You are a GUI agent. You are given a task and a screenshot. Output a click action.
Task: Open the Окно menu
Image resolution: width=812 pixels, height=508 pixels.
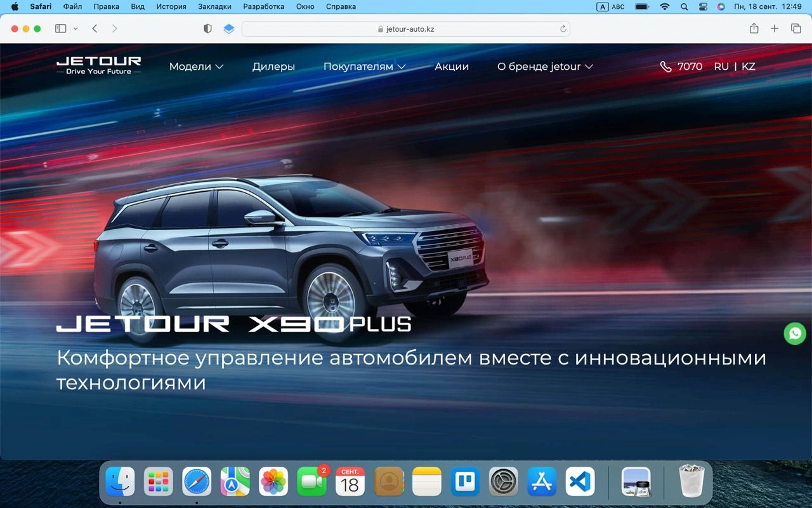click(x=305, y=7)
